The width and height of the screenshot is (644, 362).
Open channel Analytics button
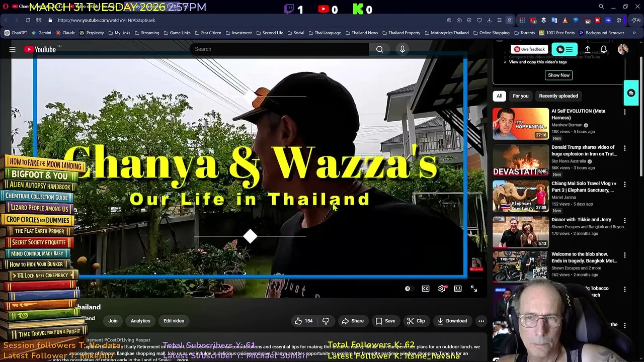(x=140, y=321)
